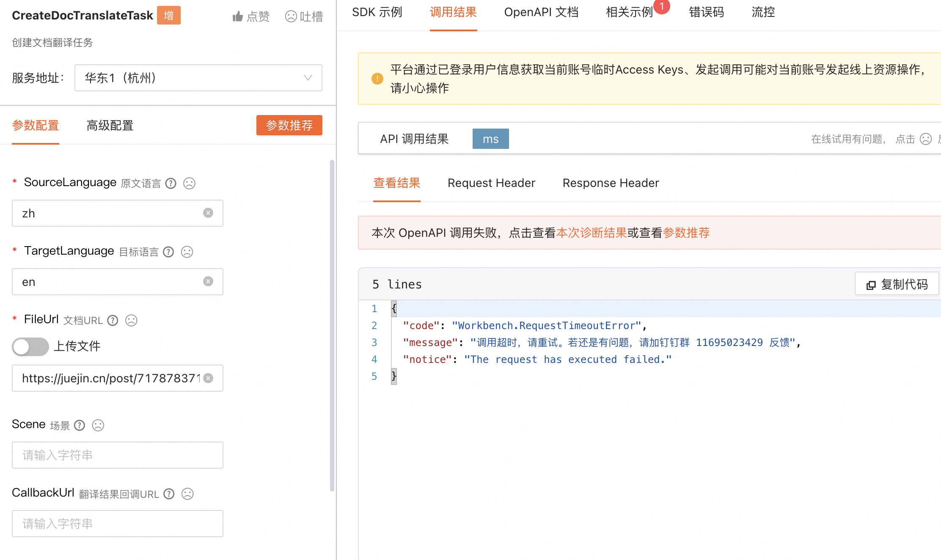Screen dimensions: 941x560
Task: Click the 复制代码 copy button
Action: [x=897, y=284]
